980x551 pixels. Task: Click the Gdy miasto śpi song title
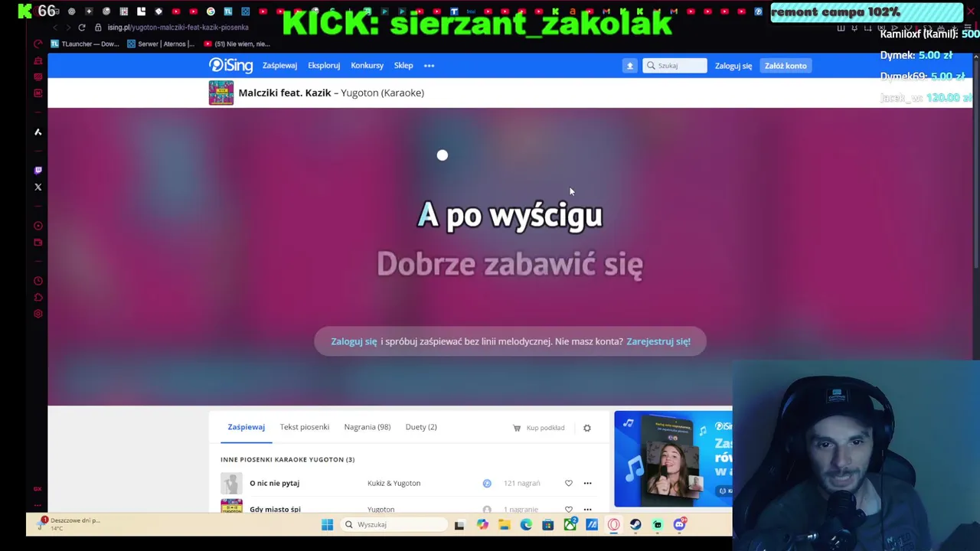click(275, 509)
